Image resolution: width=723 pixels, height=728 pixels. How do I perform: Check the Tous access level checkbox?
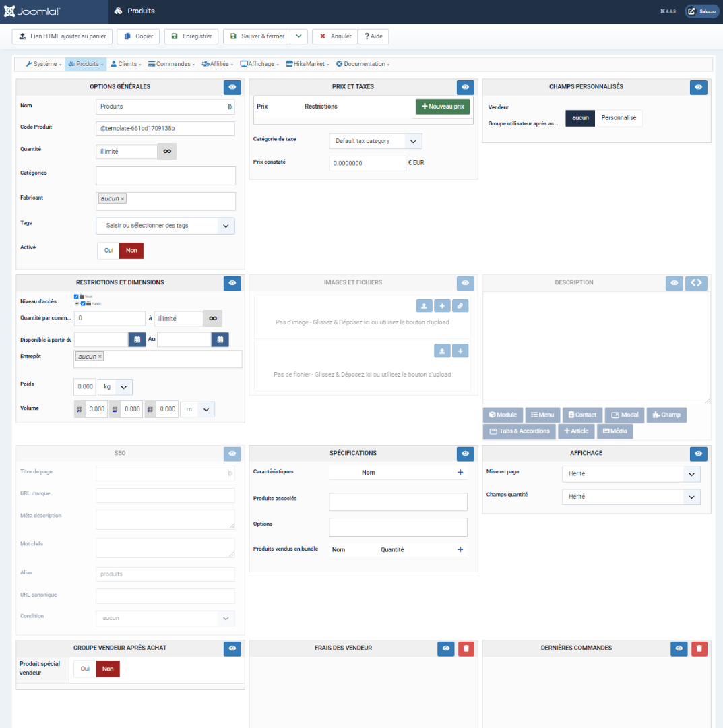(76, 296)
